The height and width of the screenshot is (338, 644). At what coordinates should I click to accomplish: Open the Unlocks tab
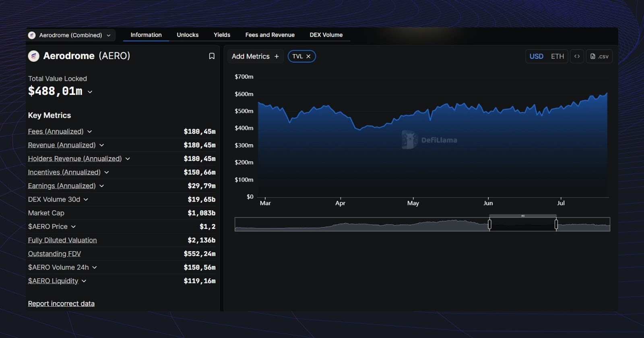(188, 35)
